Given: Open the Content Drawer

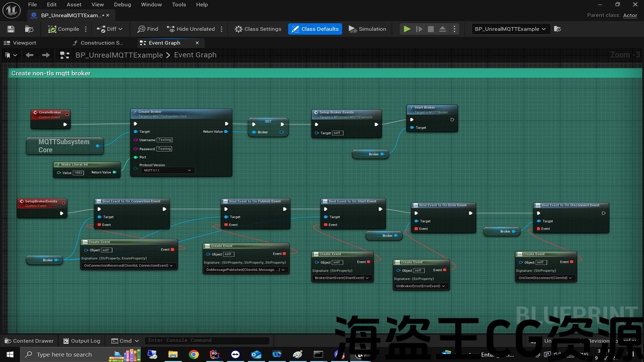Looking at the screenshot, I should (x=29, y=341).
